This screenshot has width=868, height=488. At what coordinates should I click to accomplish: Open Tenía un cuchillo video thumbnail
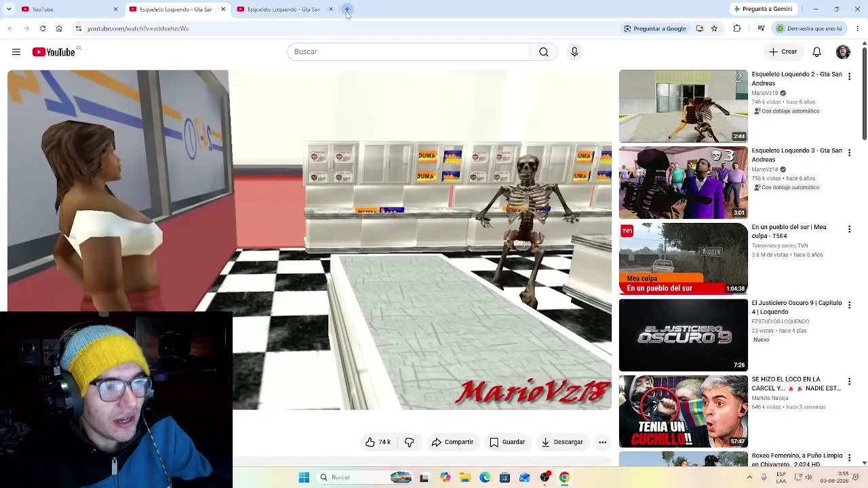click(x=683, y=411)
